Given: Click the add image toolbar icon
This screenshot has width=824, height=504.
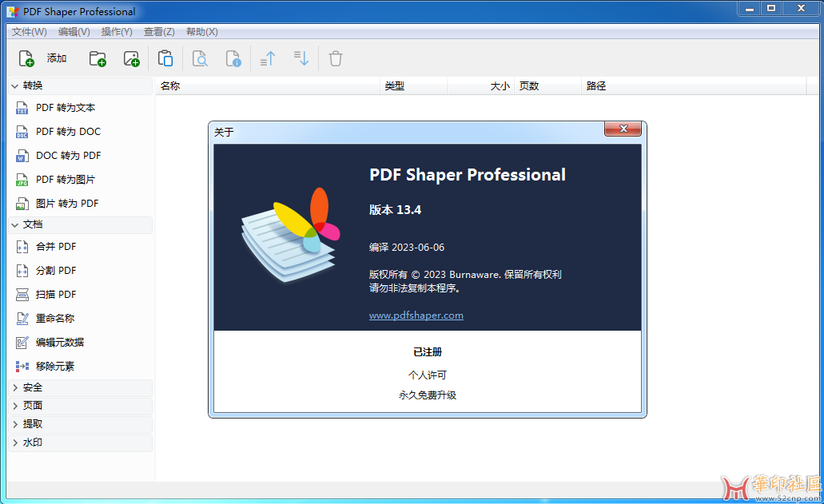Looking at the screenshot, I should pyautogui.click(x=131, y=58).
